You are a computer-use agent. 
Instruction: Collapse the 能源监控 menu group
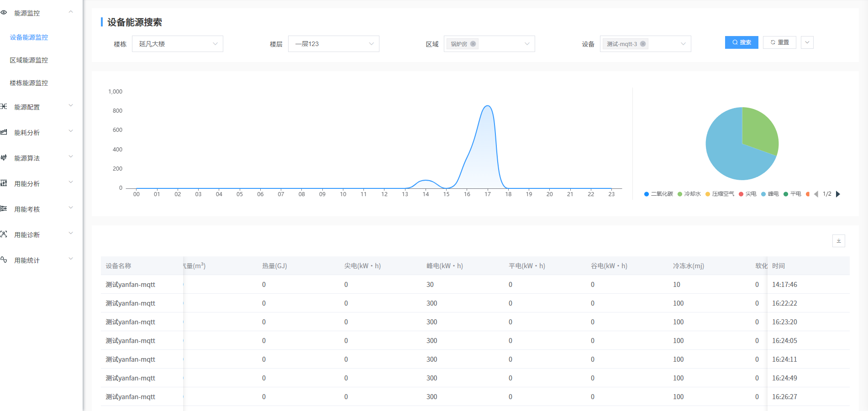(x=71, y=12)
